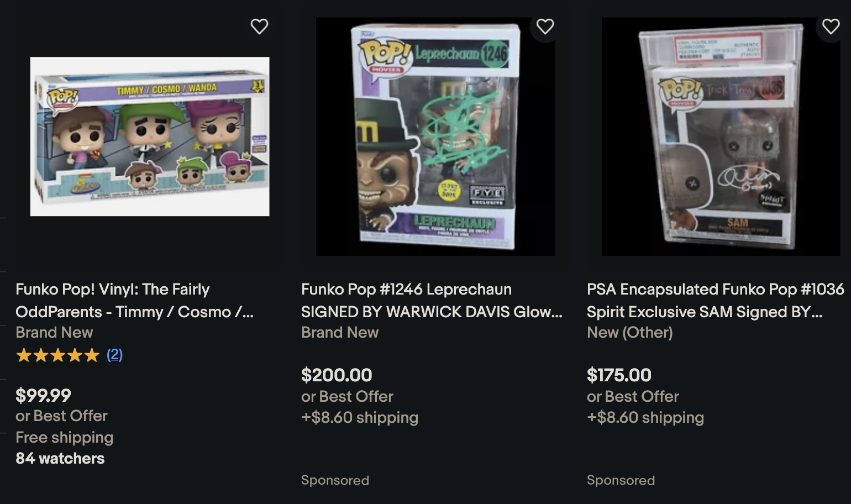The width and height of the screenshot is (851, 504).
Task: Tap the heart to save the signed Warwick Davis Pop
Action: (545, 25)
